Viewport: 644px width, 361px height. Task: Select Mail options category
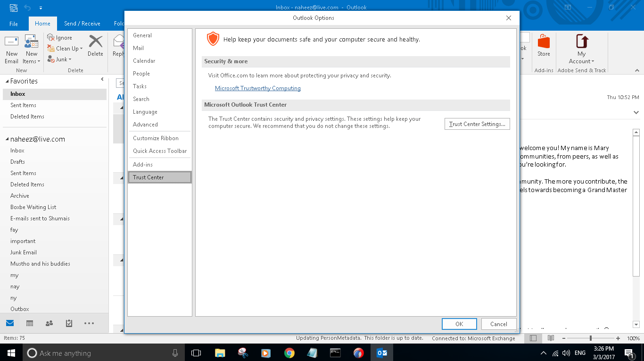[x=160, y=48]
